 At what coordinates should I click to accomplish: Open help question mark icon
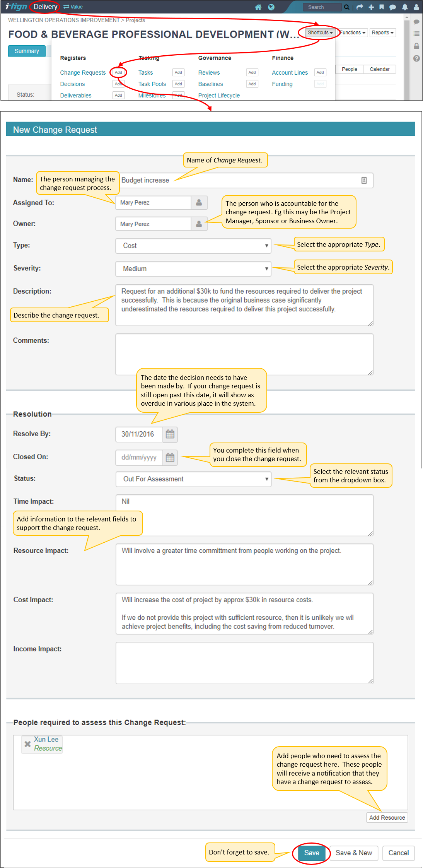416,58
